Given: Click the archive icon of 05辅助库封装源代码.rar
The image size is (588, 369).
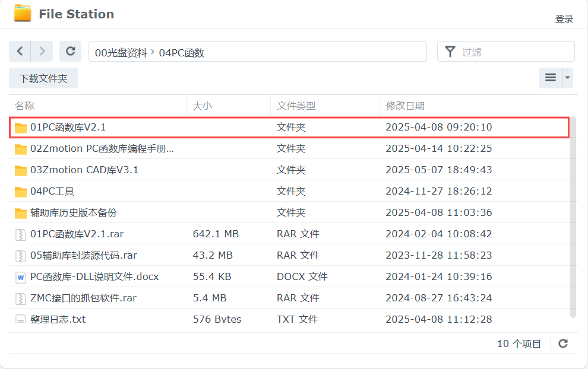Looking at the screenshot, I should pos(21,256).
